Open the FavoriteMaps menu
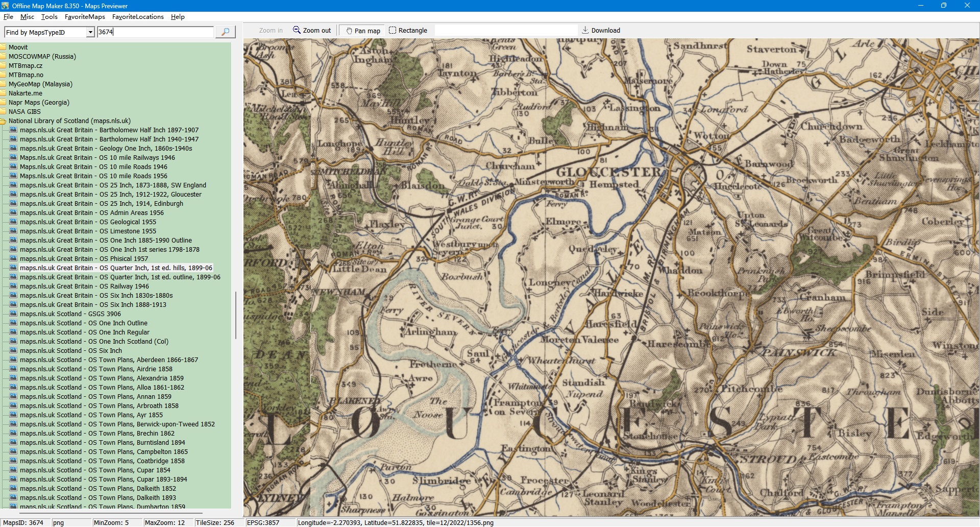Image resolution: width=980 pixels, height=527 pixels. [85, 17]
